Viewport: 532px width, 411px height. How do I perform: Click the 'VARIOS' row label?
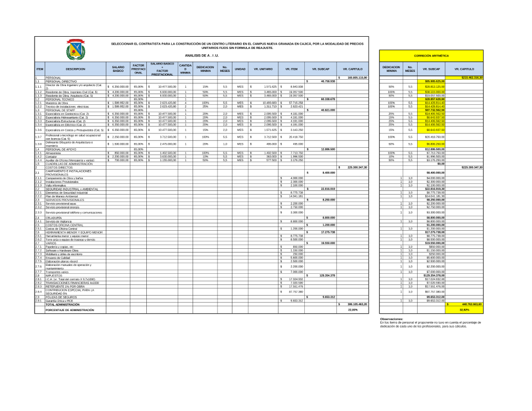pyautogui.click(x=51, y=243)
